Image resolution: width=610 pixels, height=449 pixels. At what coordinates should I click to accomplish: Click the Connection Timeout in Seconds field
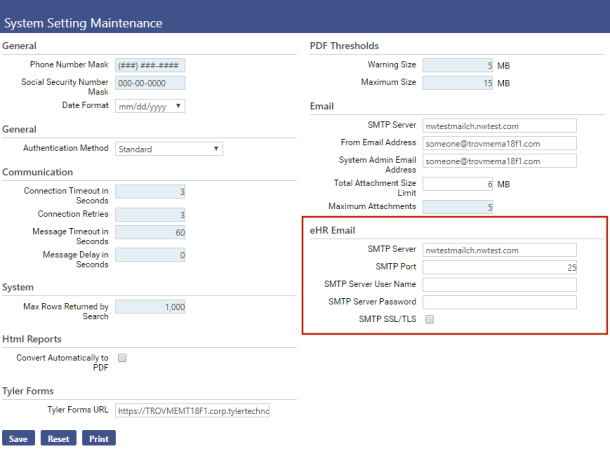click(150, 191)
